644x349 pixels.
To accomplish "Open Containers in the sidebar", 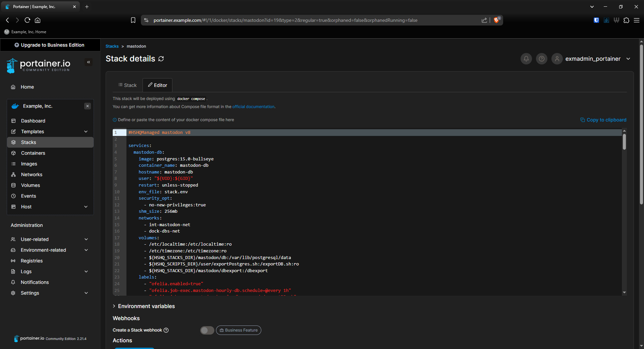I will 33,153.
